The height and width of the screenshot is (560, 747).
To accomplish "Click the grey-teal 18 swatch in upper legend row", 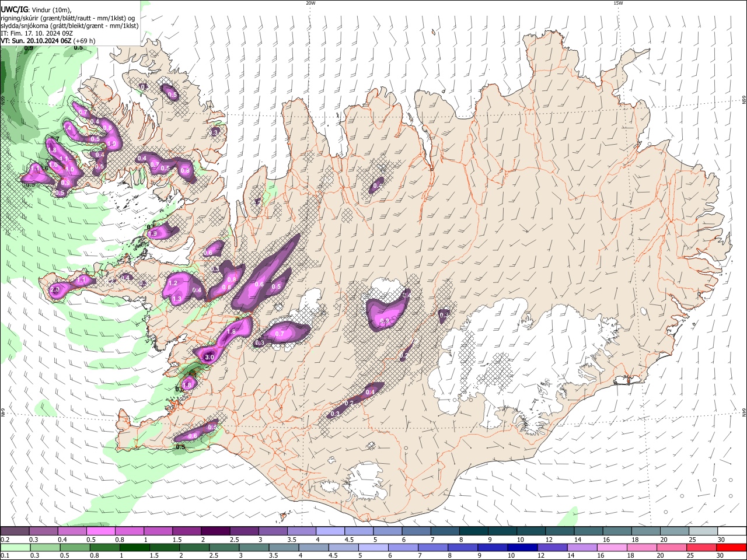I will pyautogui.click(x=645, y=531).
